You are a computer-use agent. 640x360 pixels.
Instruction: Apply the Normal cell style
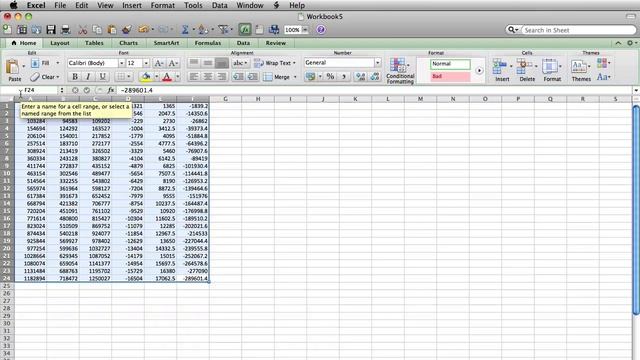coord(450,64)
